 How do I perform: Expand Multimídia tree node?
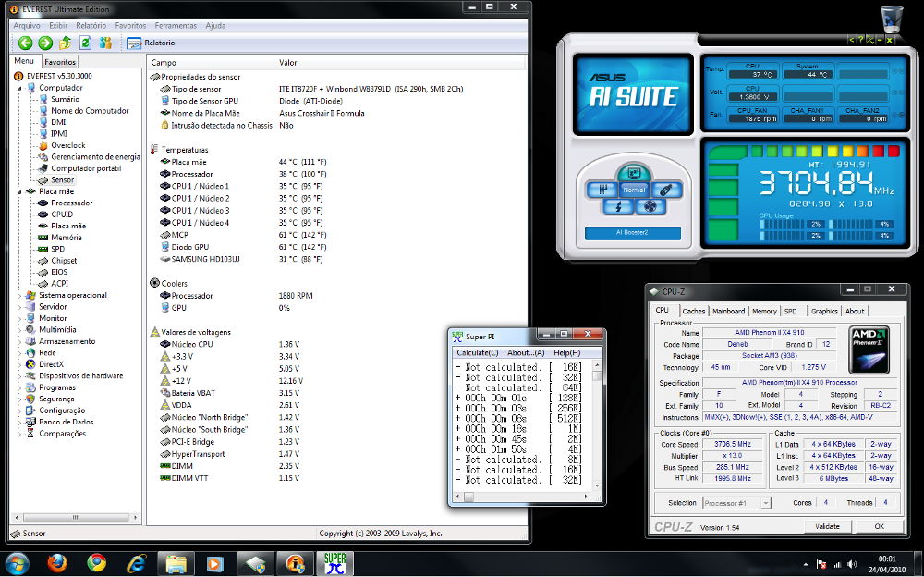(20, 330)
